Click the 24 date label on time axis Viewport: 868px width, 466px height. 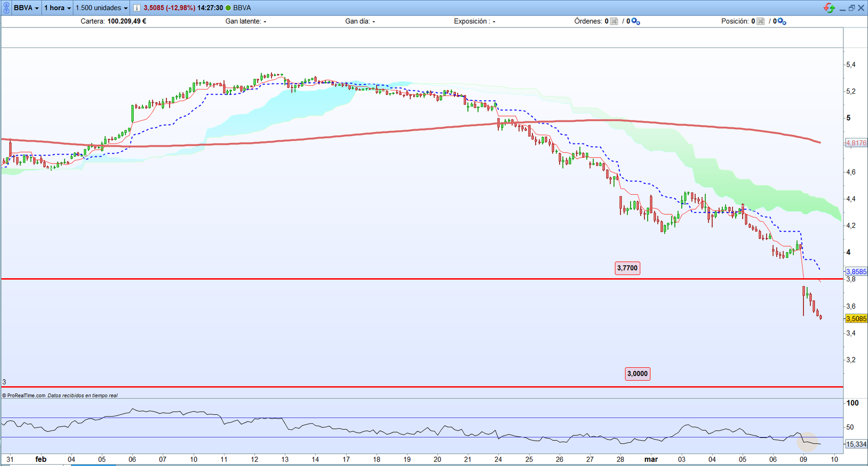click(x=498, y=459)
